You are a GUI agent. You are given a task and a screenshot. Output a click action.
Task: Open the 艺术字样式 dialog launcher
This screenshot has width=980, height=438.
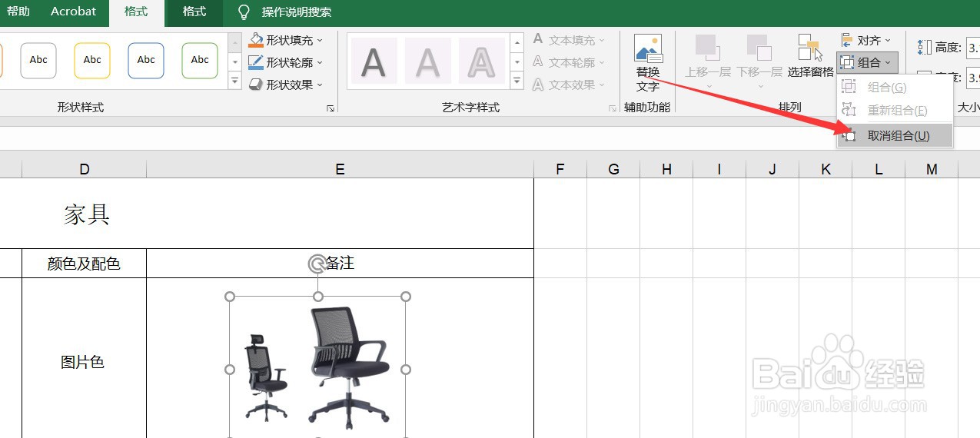[613, 108]
